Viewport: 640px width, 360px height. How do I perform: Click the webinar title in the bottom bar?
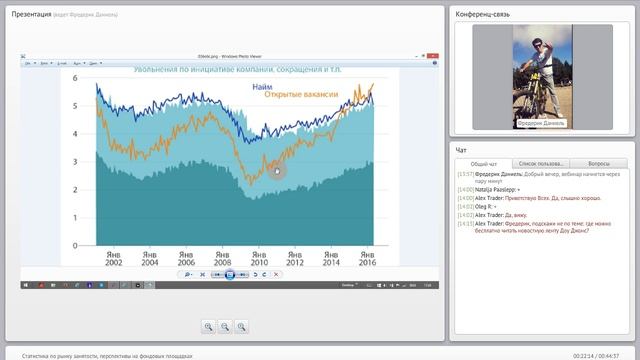point(107,356)
